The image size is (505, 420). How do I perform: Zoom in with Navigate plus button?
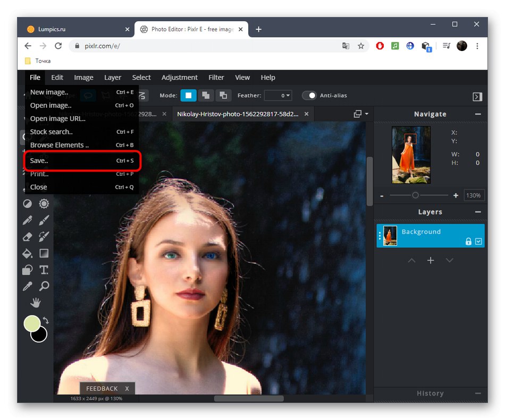point(456,195)
